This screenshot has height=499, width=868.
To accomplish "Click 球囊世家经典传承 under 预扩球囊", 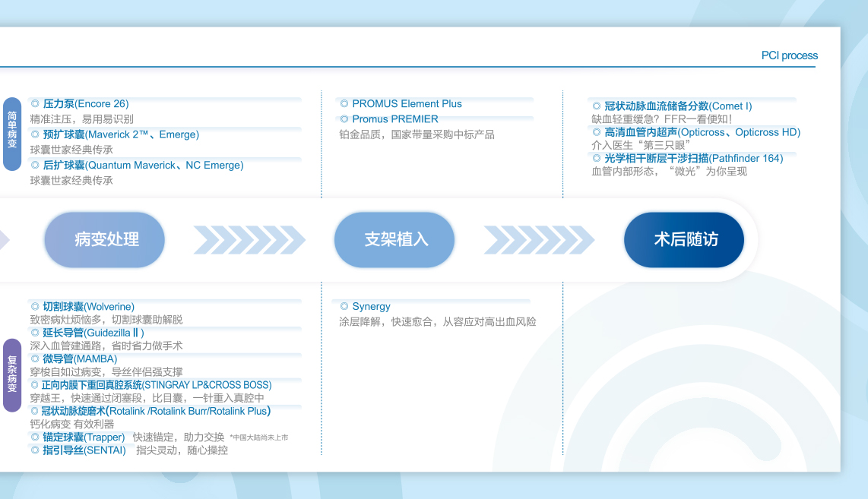I will tap(71, 150).
